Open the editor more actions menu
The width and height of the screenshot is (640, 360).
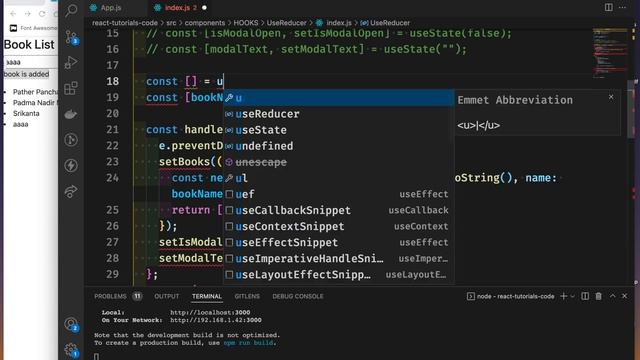pos(622,7)
